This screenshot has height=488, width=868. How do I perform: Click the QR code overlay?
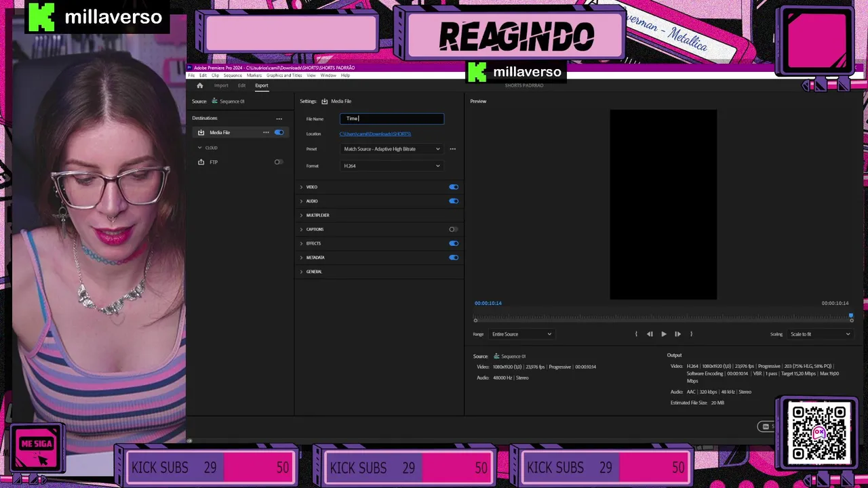coord(818,433)
